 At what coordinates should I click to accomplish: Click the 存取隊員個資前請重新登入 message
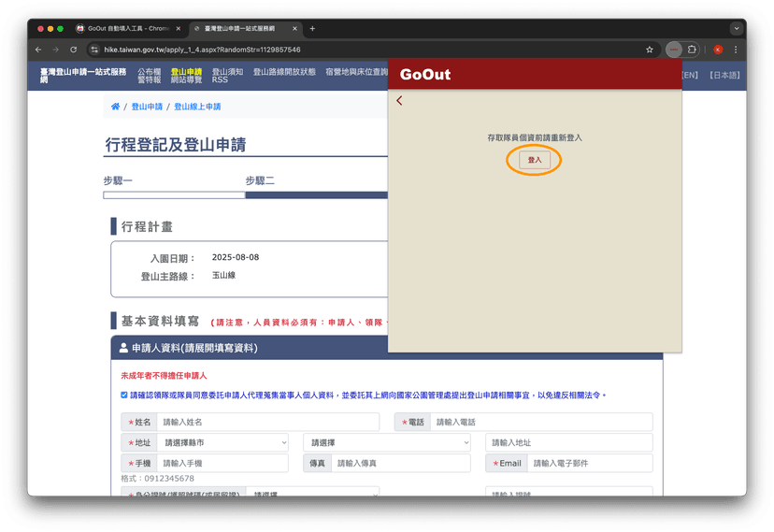click(535, 137)
